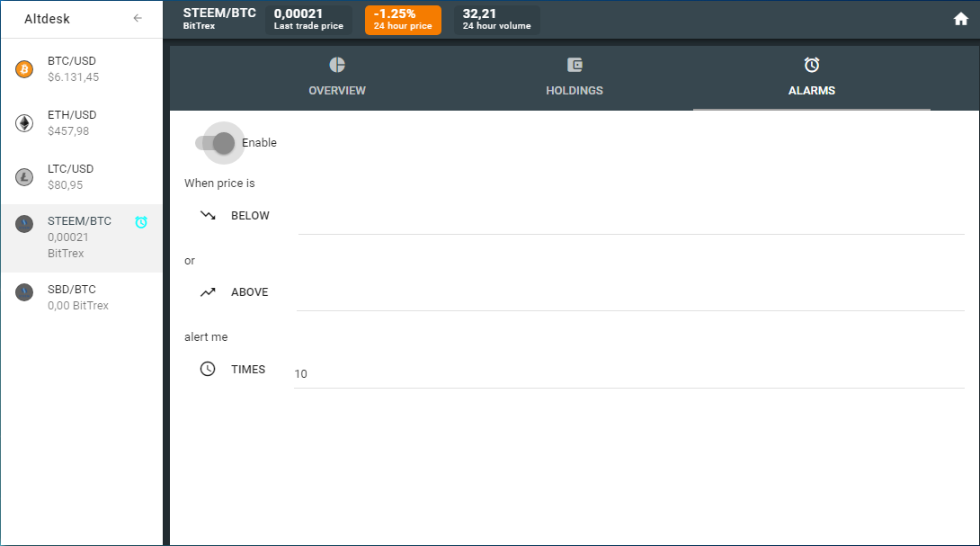
Task: Click the Alarms clock icon in tab
Action: pyautogui.click(x=811, y=65)
